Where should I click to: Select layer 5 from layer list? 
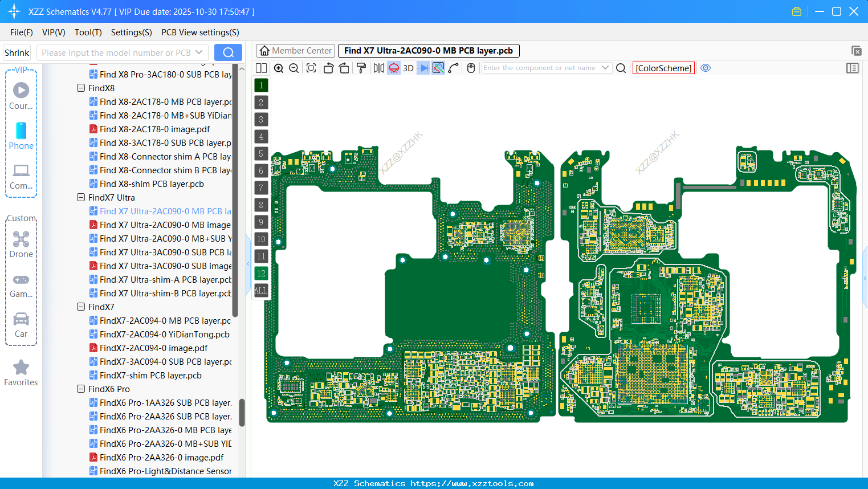click(261, 153)
